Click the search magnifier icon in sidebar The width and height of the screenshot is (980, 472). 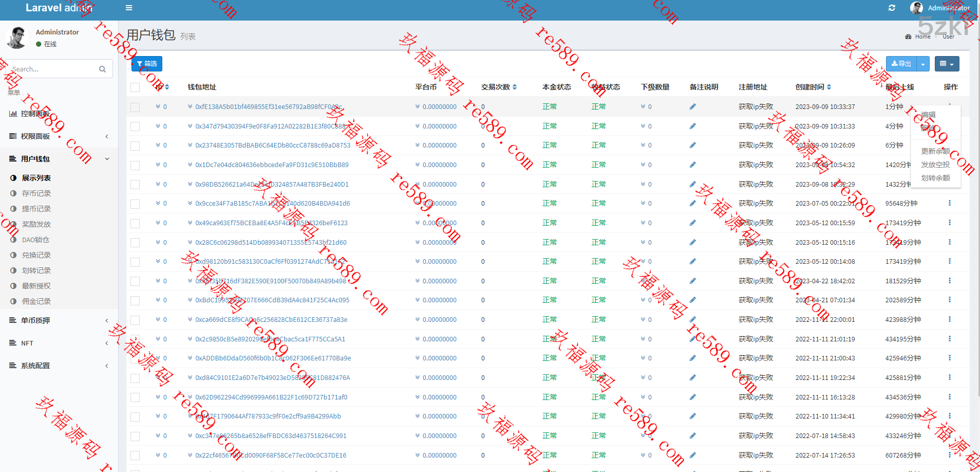[102, 69]
